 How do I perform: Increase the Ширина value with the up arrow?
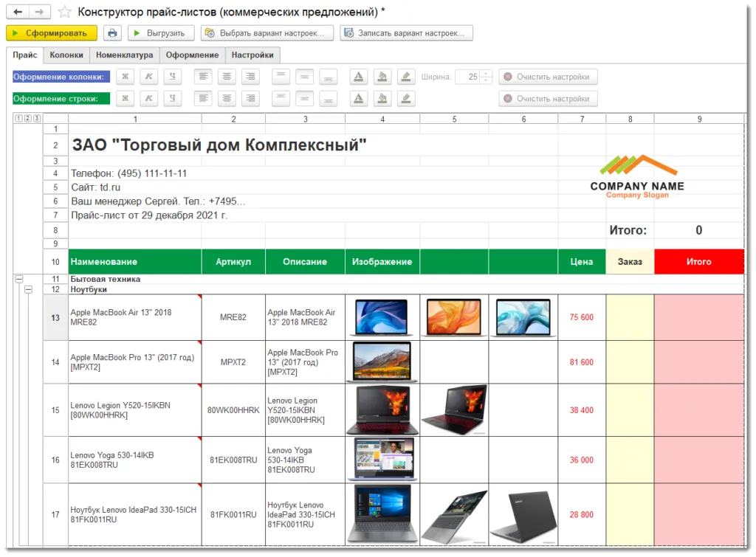(x=486, y=73)
